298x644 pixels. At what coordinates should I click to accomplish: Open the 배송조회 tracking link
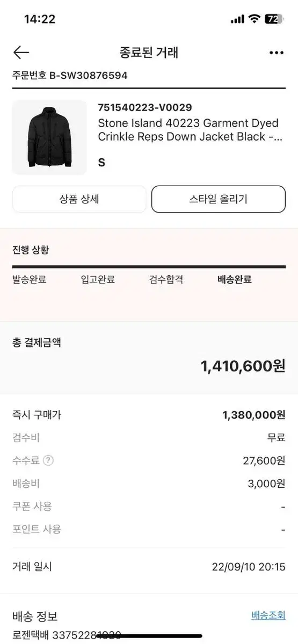pyautogui.click(x=268, y=615)
